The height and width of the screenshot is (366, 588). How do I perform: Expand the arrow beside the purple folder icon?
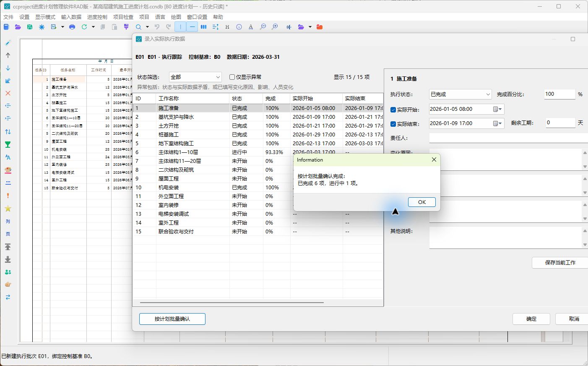(310, 27)
